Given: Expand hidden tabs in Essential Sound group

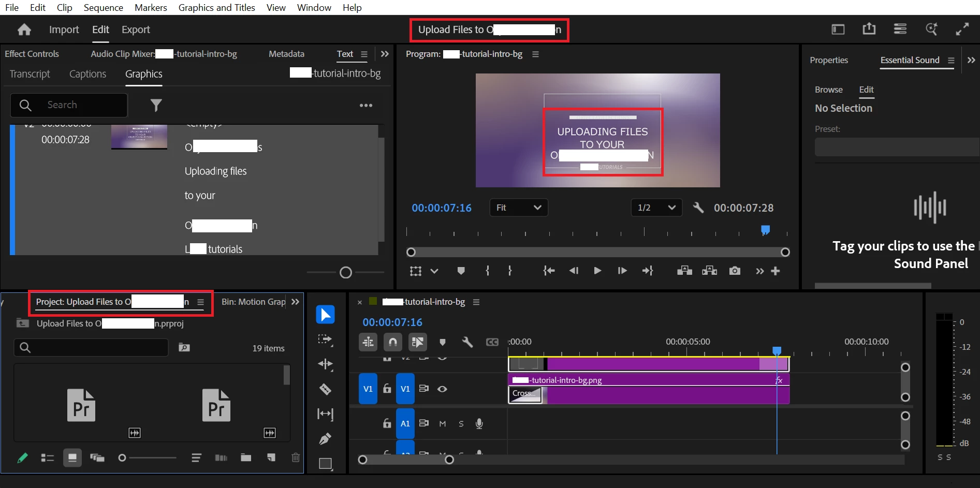Looking at the screenshot, I should point(971,60).
